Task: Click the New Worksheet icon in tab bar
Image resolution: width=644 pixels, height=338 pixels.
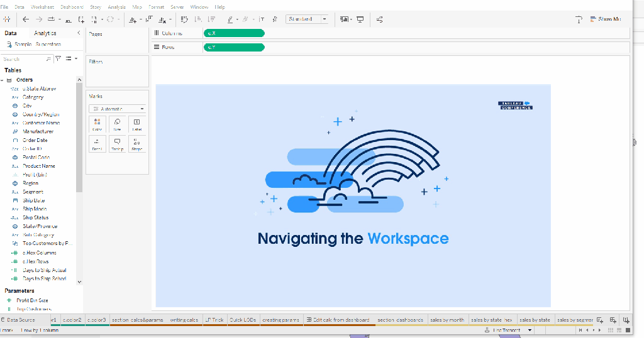Action: pyautogui.click(x=600, y=320)
